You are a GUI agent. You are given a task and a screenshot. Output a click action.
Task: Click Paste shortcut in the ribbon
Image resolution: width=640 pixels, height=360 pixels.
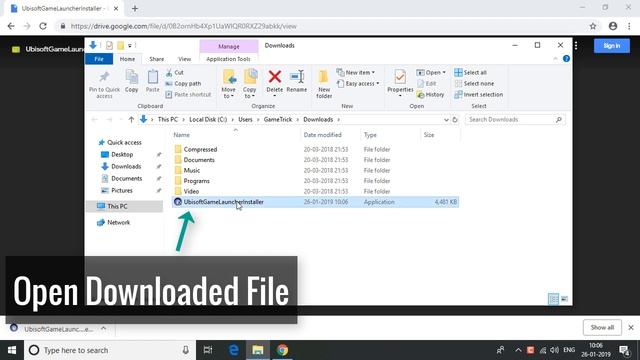pos(188,95)
